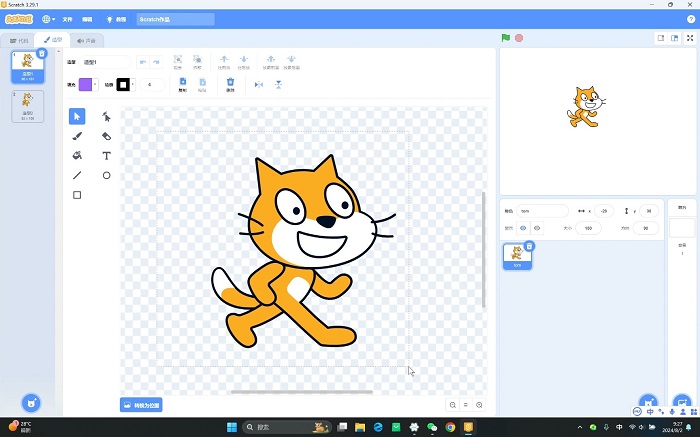This screenshot has width=700, height=437.
Task: Delete selection with trash icon
Action: pyautogui.click(x=230, y=84)
